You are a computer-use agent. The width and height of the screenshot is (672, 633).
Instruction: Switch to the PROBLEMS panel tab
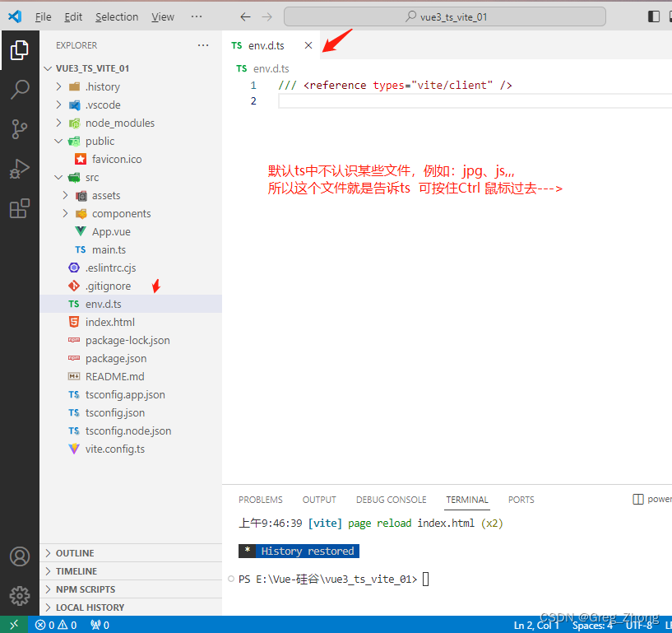(260, 500)
